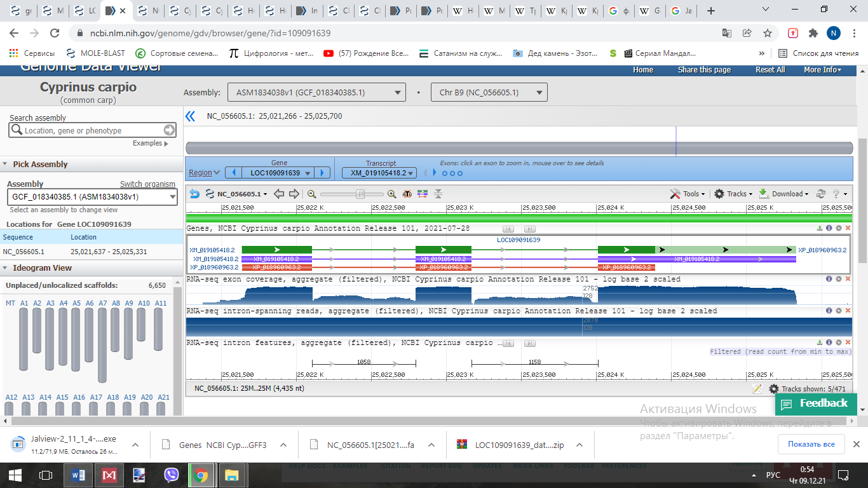Open the Chr B9 chromosome dropdown
The image size is (868, 488).
pos(489,93)
